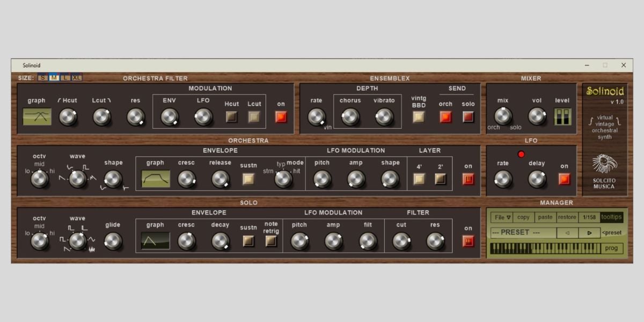The height and width of the screenshot is (322, 644).
Task: Click the Solo LFO pitch knob
Action: coord(299,241)
